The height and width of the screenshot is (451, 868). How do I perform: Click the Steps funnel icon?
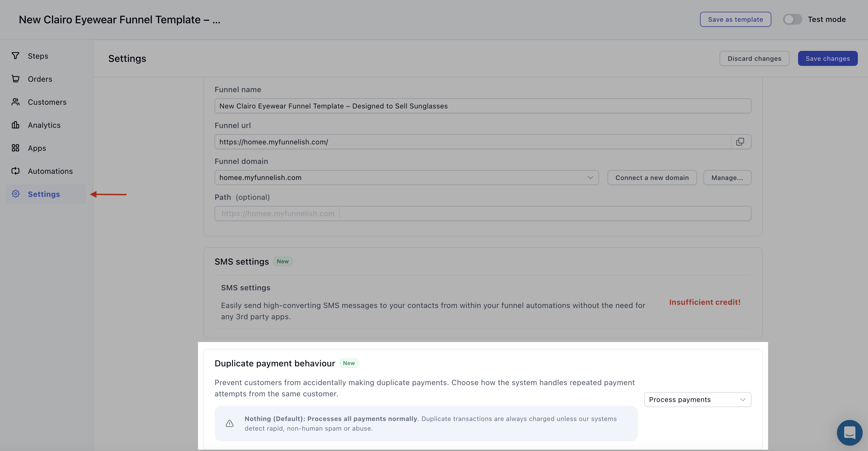pos(15,56)
